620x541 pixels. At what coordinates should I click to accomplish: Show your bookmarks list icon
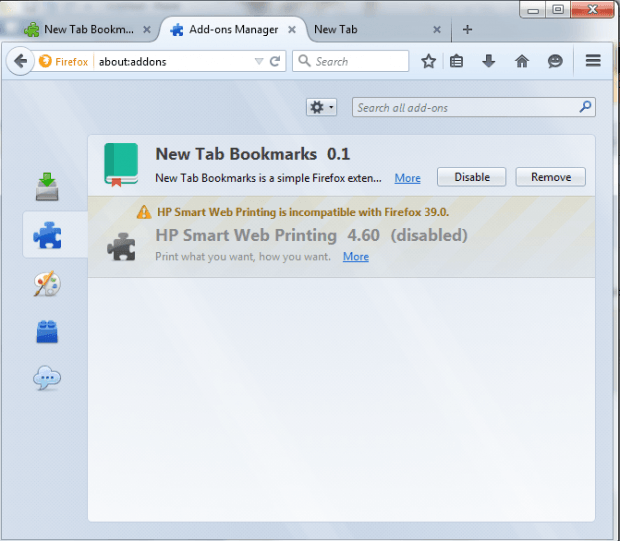pos(456,61)
